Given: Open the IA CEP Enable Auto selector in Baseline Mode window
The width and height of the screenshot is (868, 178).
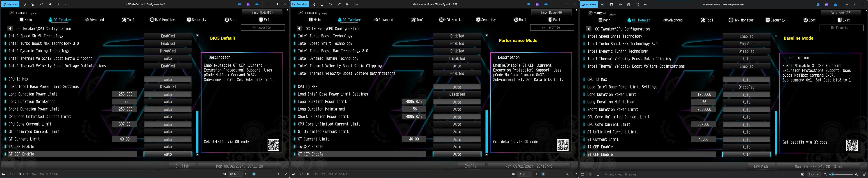Looking at the screenshot, I should coord(746,147).
